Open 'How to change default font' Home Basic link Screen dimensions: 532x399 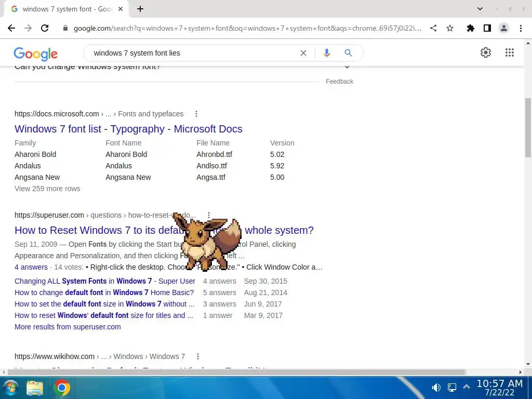(104, 292)
